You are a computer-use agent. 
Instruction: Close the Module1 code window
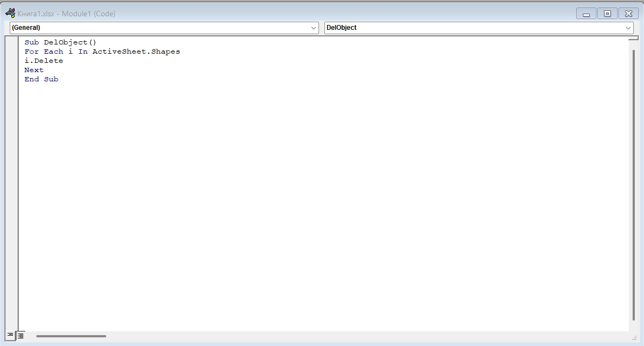[x=628, y=14]
